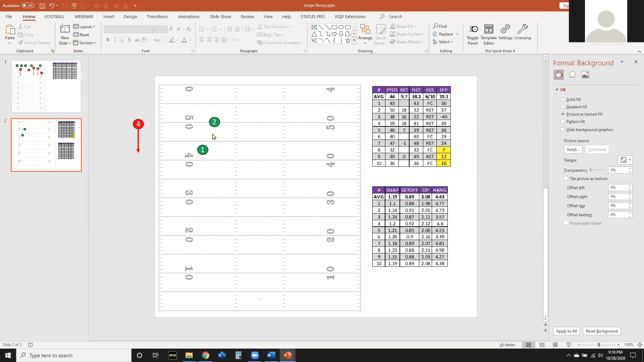Open the STATUS PRO menu tab
The image size is (644, 362).
tap(313, 16)
